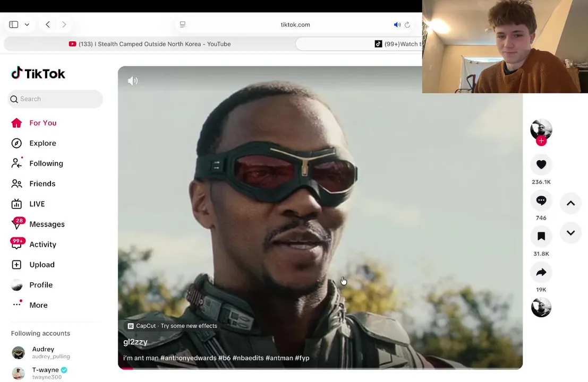588x382 pixels.
Task: Click the Following accounts heading
Action: 40,333
